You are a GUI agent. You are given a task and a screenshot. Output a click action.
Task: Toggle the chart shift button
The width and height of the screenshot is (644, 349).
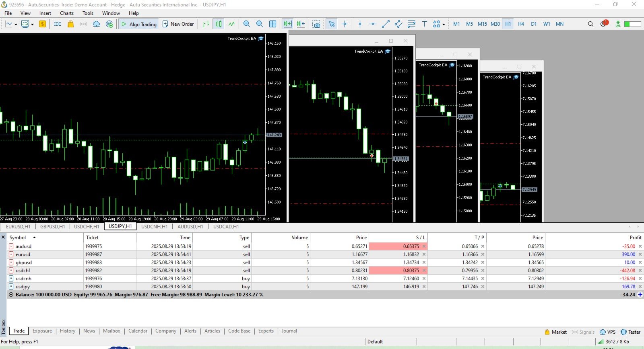(301, 24)
